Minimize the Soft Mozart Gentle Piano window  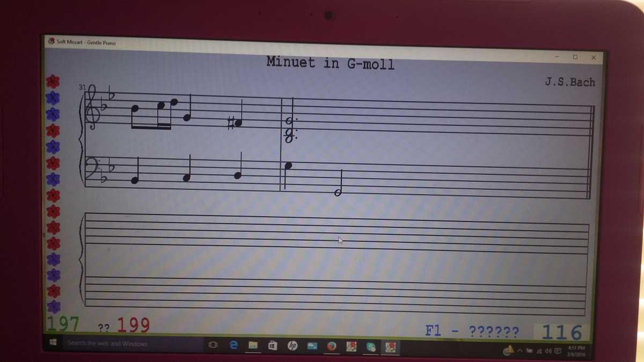pyautogui.click(x=557, y=56)
